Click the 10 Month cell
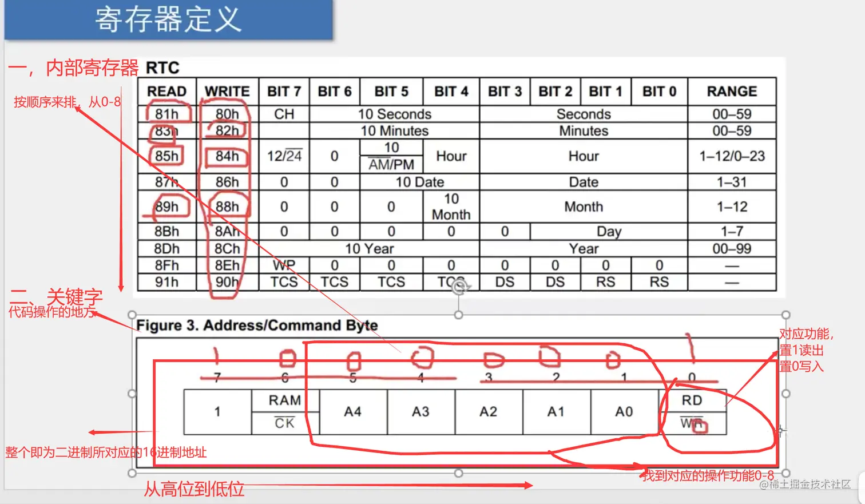The height and width of the screenshot is (504, 865). pos(451,207)
